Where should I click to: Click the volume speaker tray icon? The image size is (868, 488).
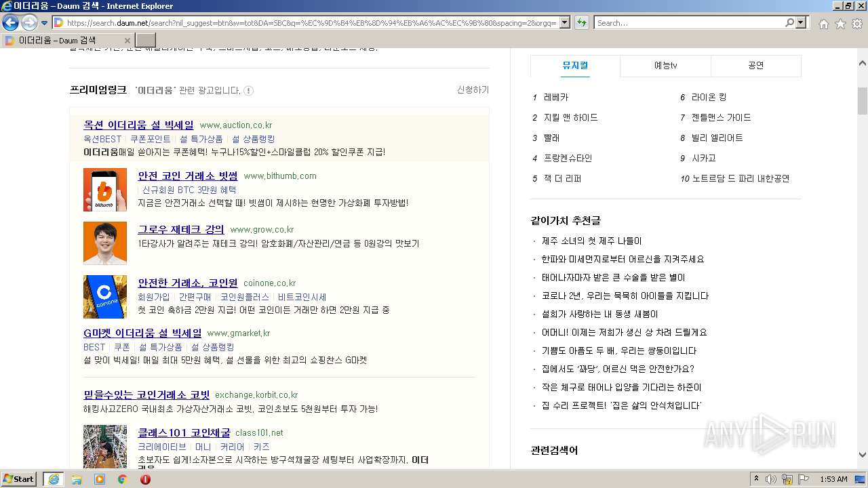770,479
